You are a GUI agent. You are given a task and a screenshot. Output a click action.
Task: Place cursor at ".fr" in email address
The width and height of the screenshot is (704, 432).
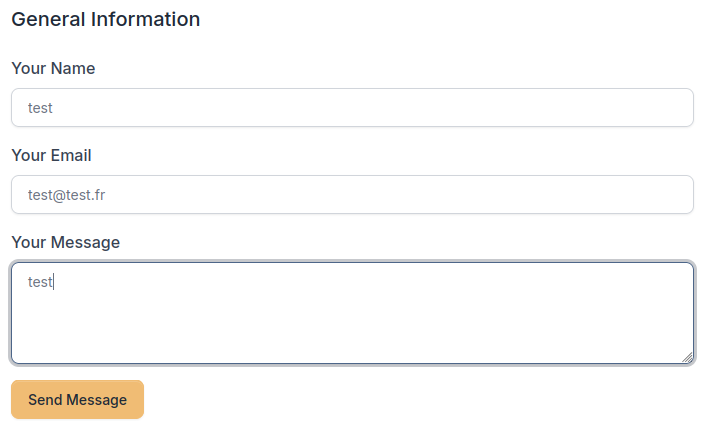click(x=97, y=195)
